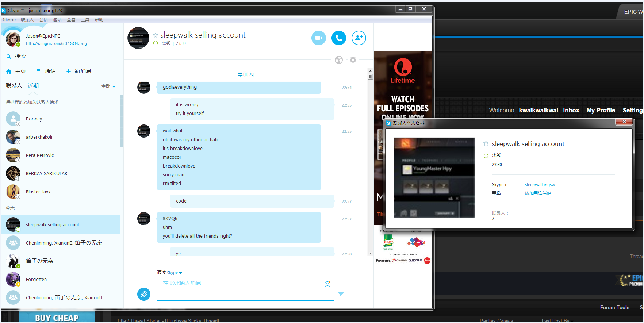Open the 查看 menu

click(71, 20)
